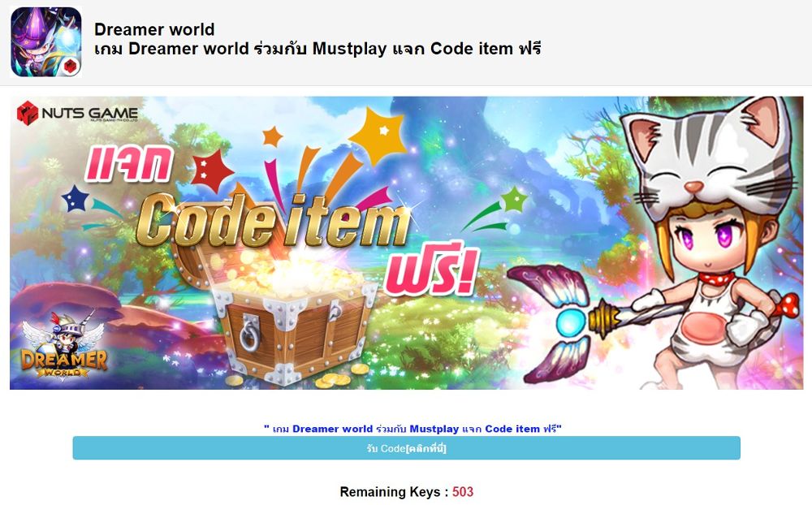Click the Remaining Keys 503 counter
Viewport: 812px width, 505px height.
click(x=407, y=491)
